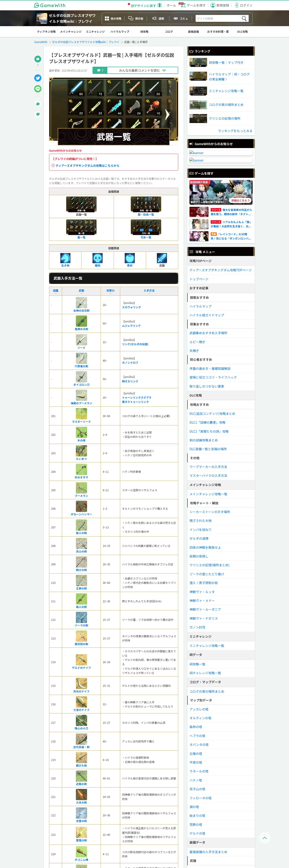
Task: Open ティアキン攻略 nav tab
Action: [46, 32]
